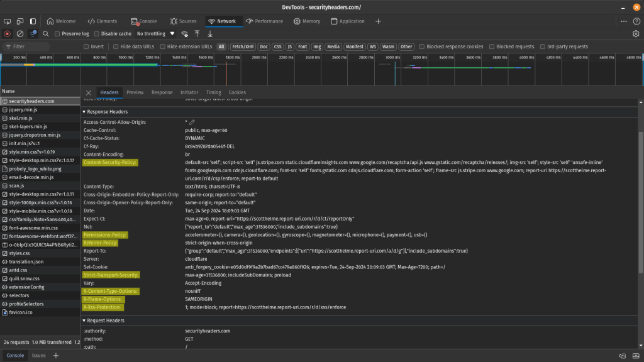Collapse the Request Headers section
The height and width of the screenshot is (362, 644).
click(84, 321)
